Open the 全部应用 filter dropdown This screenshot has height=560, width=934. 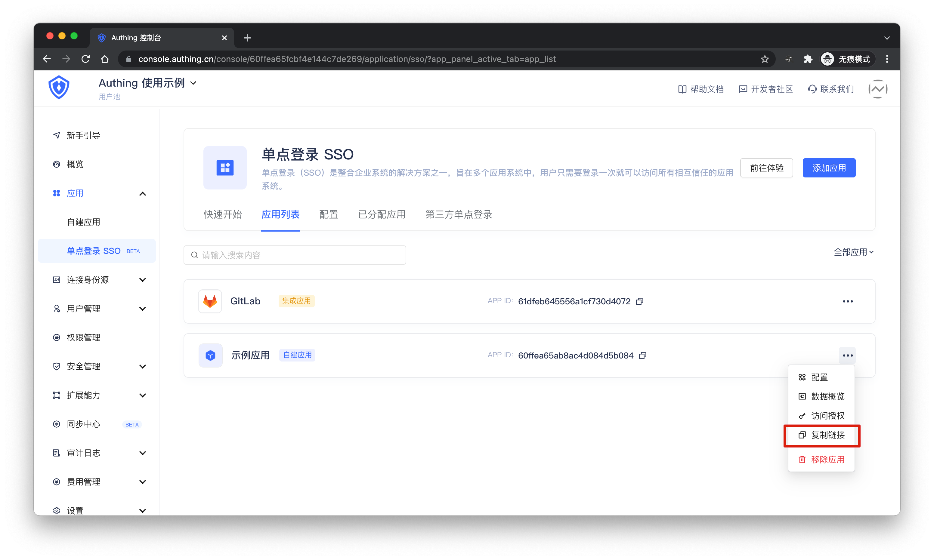tap(853, 252)
